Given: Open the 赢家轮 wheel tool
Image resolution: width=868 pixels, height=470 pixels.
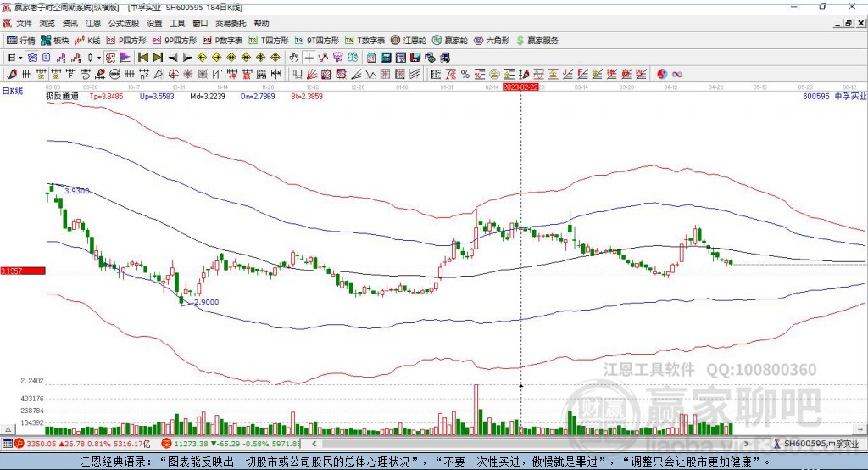Looking at the screenshot, I should [x=450, y=41].
